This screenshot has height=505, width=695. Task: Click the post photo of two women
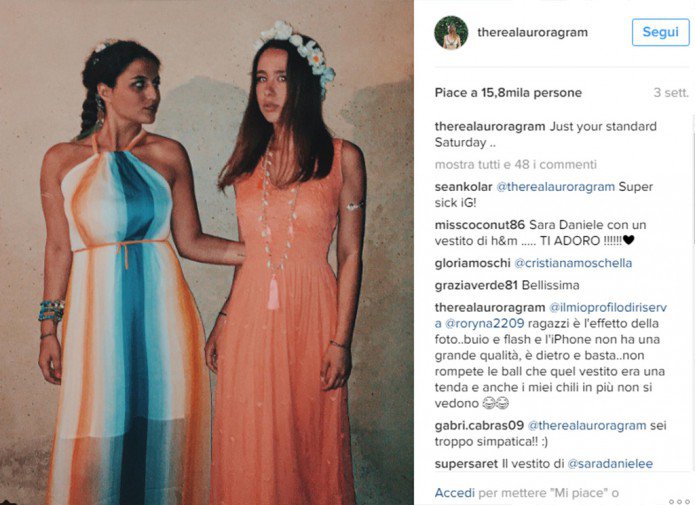tap(207, 252)
